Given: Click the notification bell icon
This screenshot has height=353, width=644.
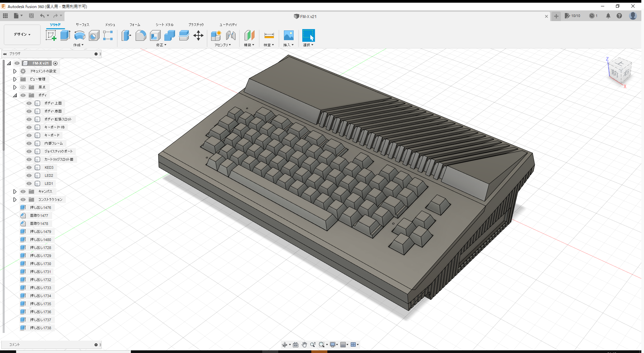Looking at the screenshot, I should [608, 16].
